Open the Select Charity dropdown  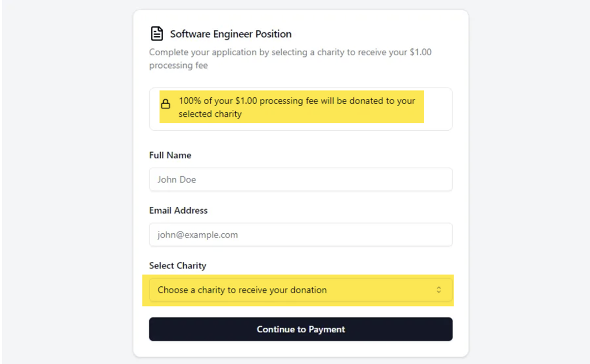(301, 290)
